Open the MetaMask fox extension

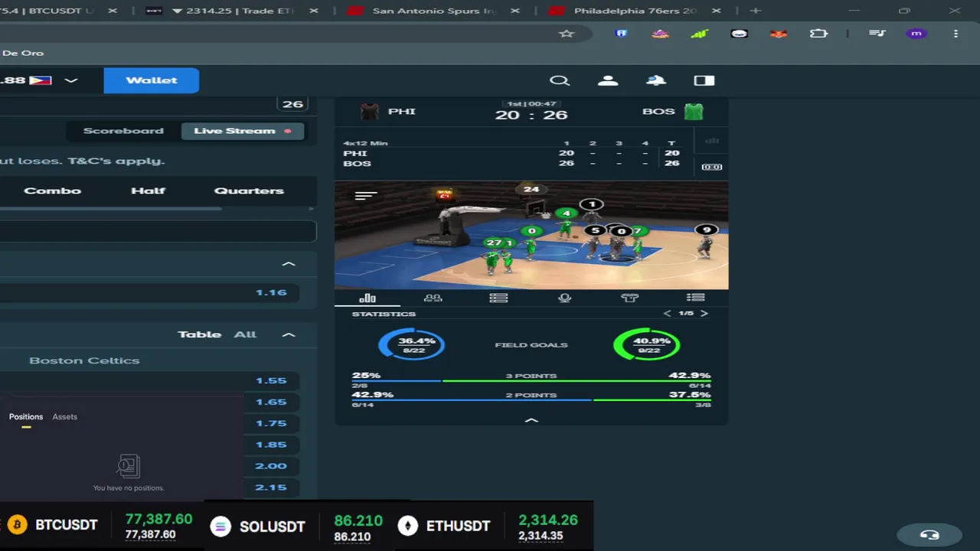click(779, 34)
